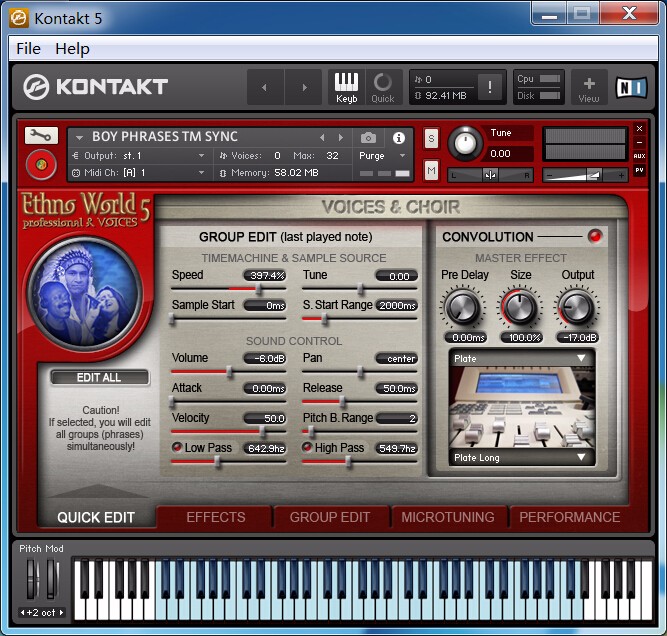Open the View options plus icon
Viewport: 667px width, 636px height.
[x=589, y=87]
